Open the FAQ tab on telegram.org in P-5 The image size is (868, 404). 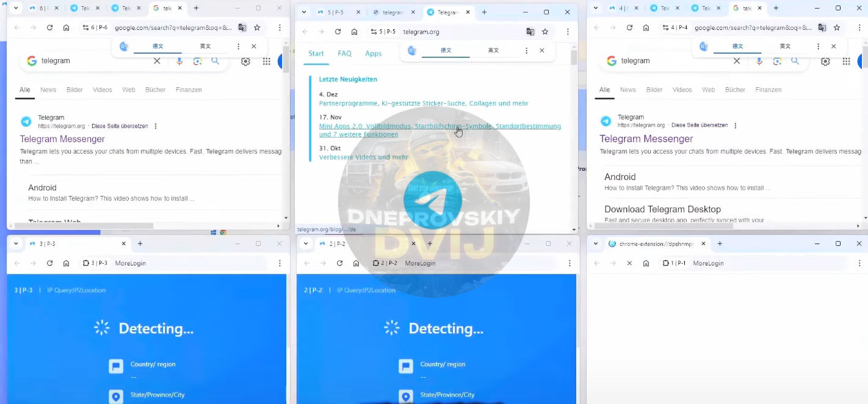[x=345, y=54]
